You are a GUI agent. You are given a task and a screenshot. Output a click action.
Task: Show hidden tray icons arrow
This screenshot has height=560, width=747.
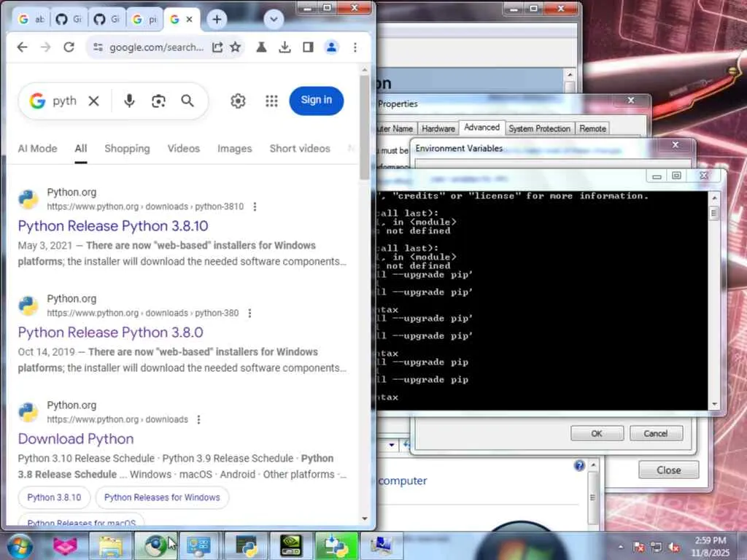coord(621,547)
